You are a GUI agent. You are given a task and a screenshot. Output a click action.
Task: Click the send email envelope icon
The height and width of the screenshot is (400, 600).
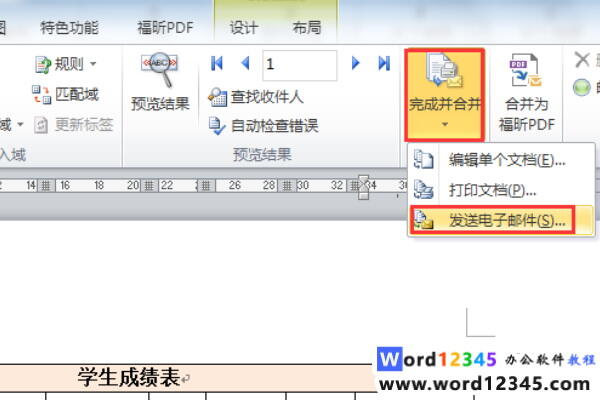point(423,220)
